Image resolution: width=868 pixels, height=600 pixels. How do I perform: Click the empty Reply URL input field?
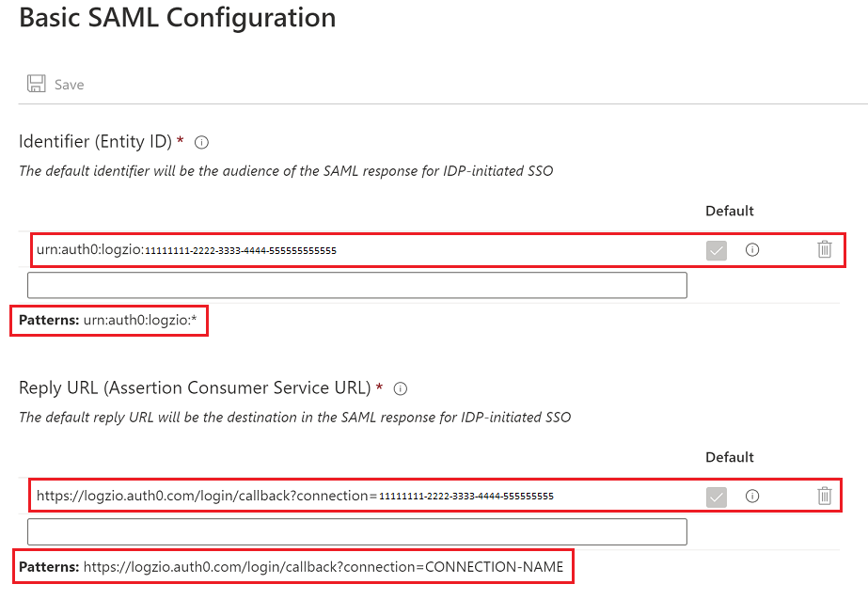coord(357,532)
